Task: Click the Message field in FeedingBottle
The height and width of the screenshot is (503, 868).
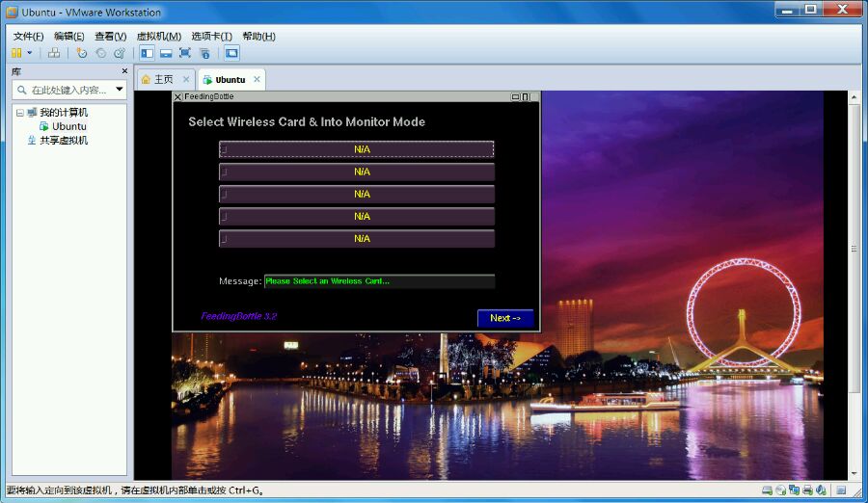Action: click(x=379, y=281)
